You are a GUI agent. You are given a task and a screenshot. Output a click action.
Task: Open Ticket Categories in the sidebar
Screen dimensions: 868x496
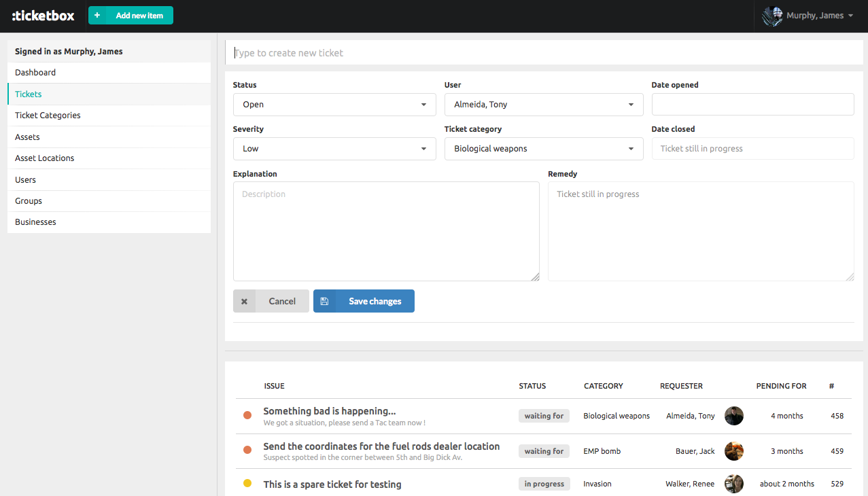(109, 116)
